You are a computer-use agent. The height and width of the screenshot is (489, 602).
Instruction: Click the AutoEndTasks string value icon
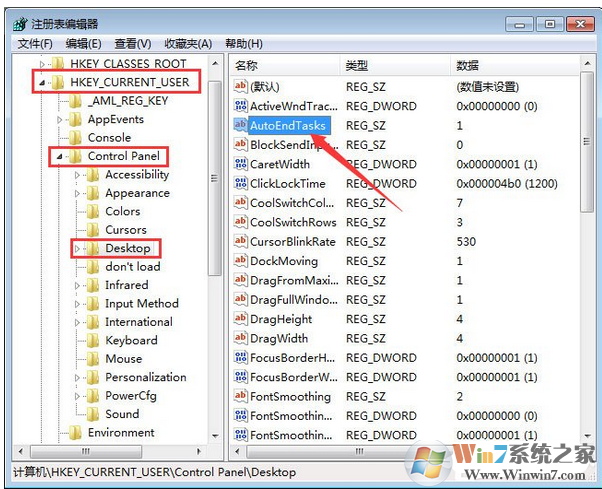241,125
